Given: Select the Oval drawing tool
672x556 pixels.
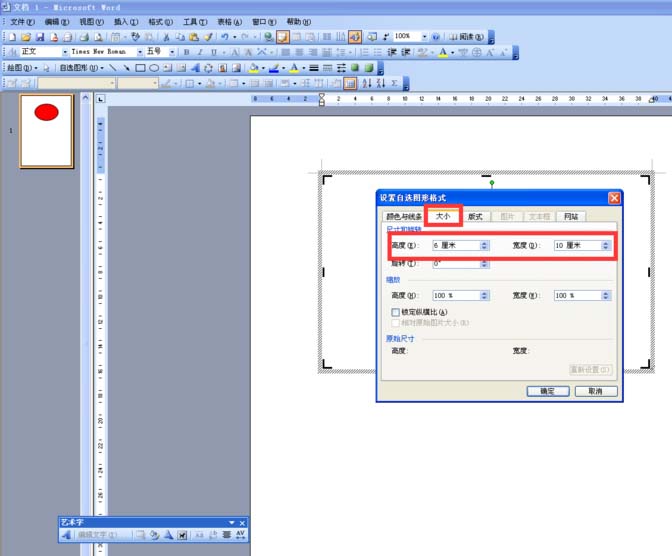Looking at the screenshot, I should click(x=154, y=68).
